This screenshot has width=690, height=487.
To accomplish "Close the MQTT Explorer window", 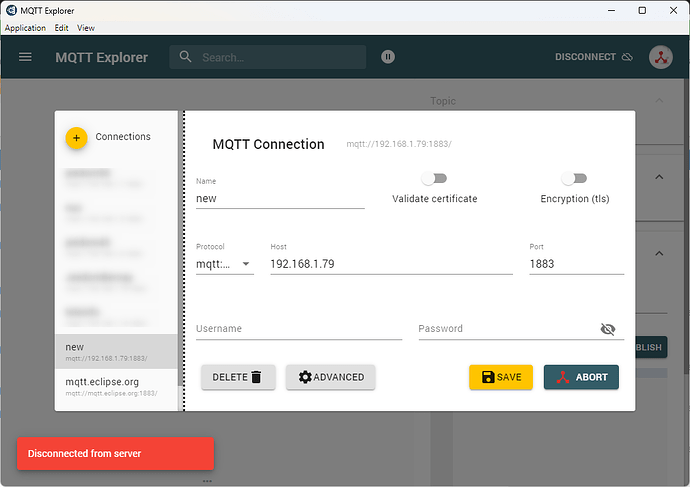I will pyautogui.click(x=673, y=10).
